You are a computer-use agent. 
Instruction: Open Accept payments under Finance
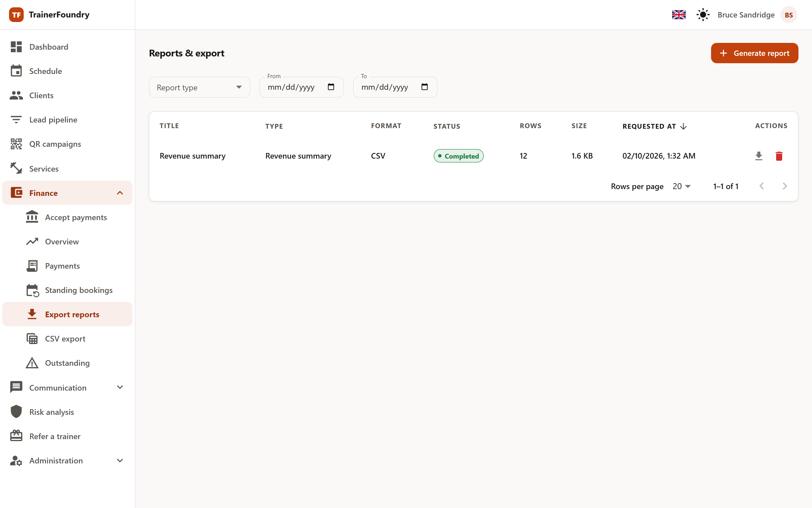[x=67, y=217]
